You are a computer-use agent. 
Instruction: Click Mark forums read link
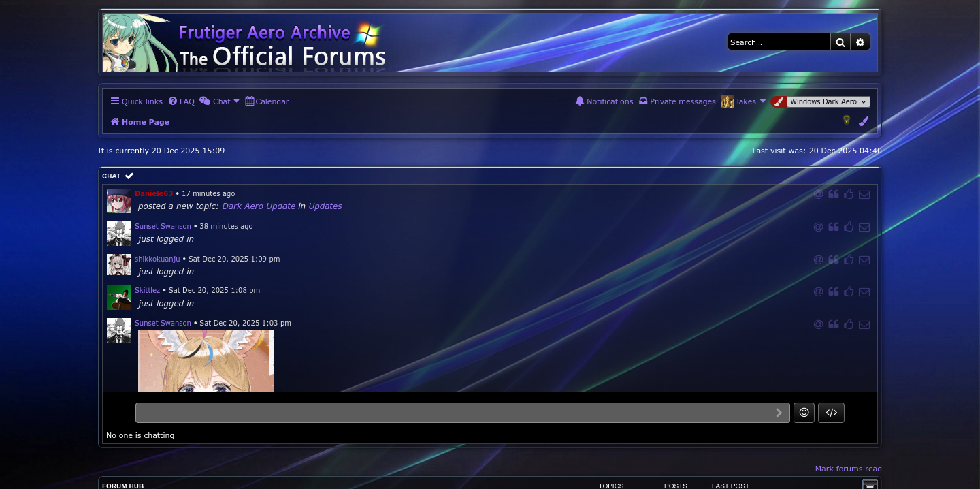(x=848, y=469)
